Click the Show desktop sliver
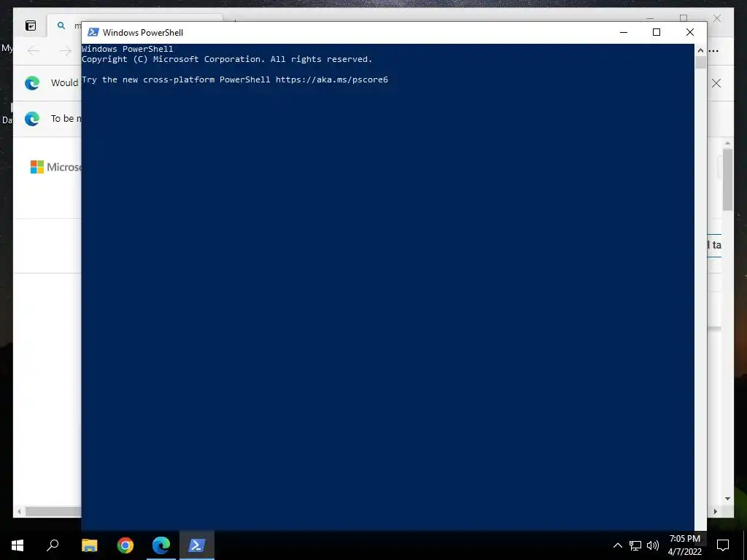 (x=745, y=545)
